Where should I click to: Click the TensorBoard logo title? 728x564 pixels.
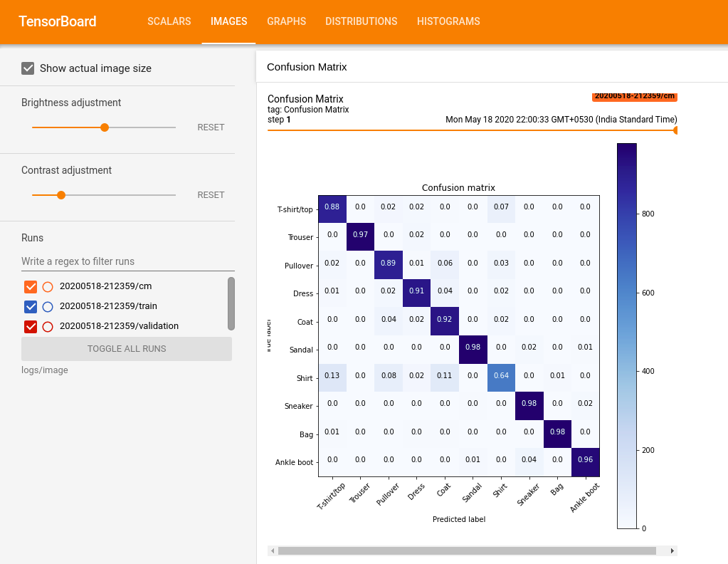coord(57,21)
